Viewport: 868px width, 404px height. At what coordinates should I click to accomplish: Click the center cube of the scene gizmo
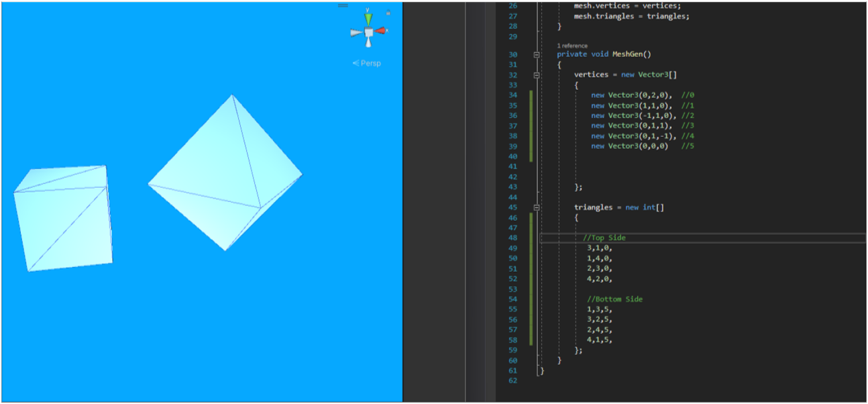368,32
